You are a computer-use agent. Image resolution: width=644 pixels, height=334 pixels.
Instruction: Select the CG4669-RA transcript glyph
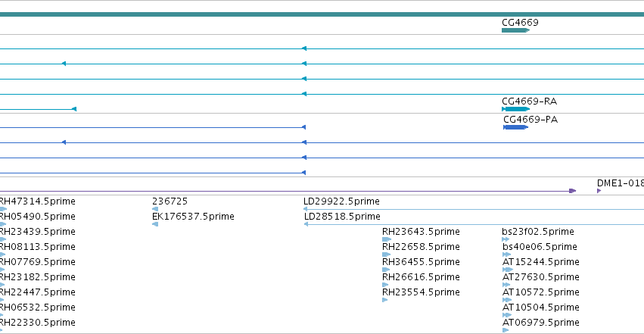coord(516,109)
